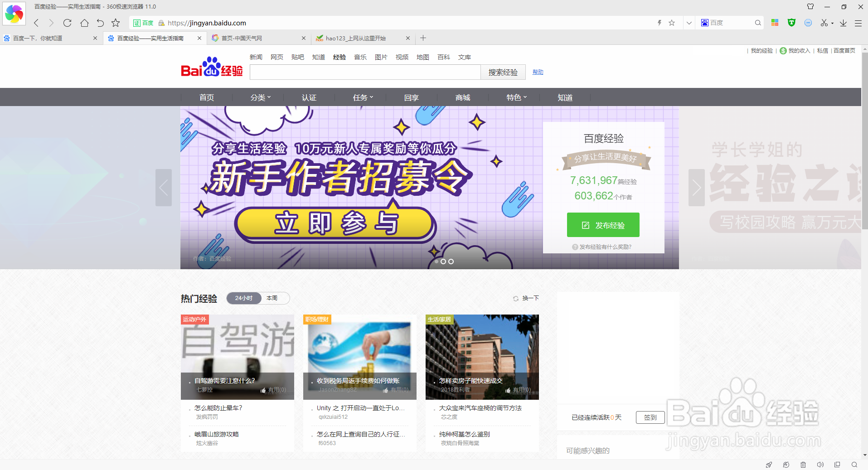The height and width of the screenshot is (470, 868).
Task: Click the colored grid apps icon in toolbar
Action: point(775,23)
